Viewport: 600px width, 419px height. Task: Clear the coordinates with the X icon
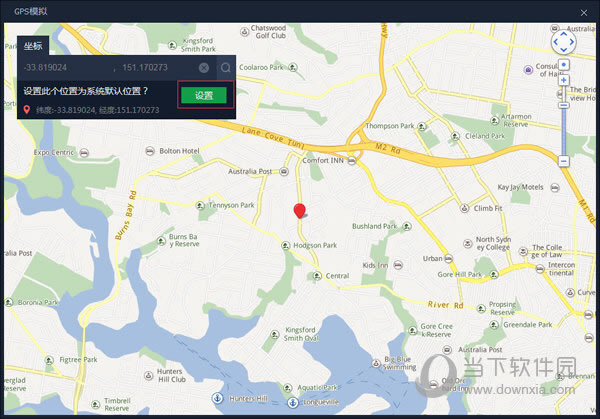(x=204, y=68)
